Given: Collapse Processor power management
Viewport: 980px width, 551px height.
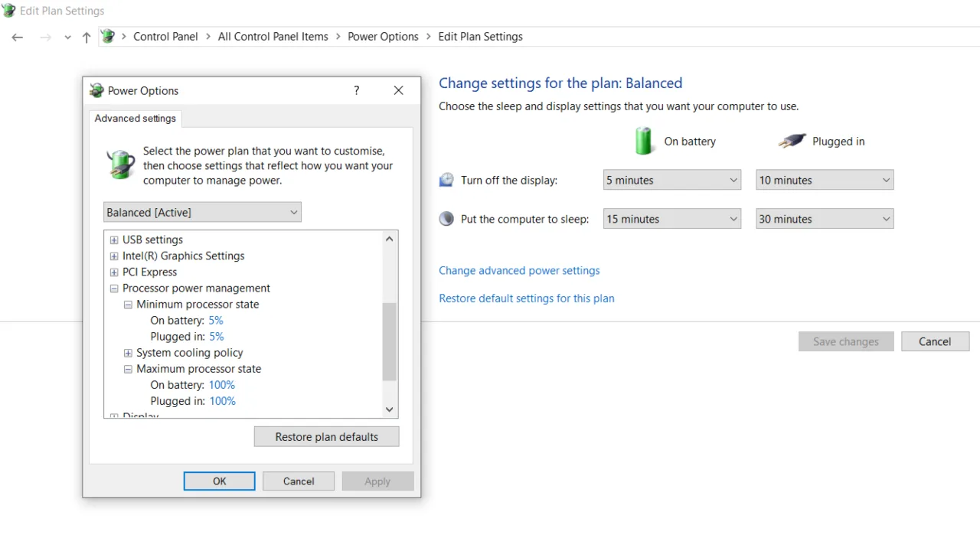Looking at the screenshot, I should pos(113,288).
